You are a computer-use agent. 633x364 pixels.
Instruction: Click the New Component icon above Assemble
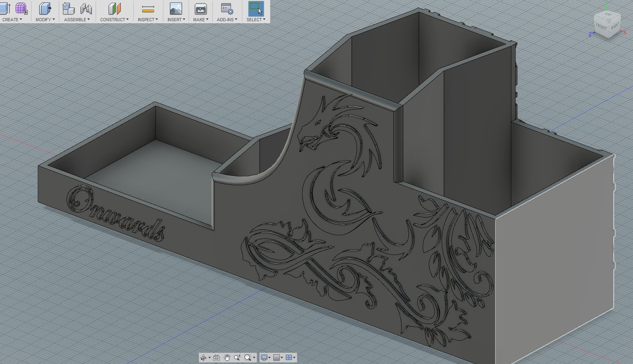pos(69,8)
